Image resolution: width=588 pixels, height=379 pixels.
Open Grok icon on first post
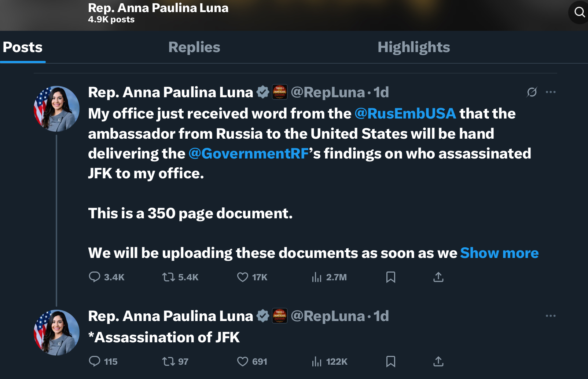click(532, 92)
